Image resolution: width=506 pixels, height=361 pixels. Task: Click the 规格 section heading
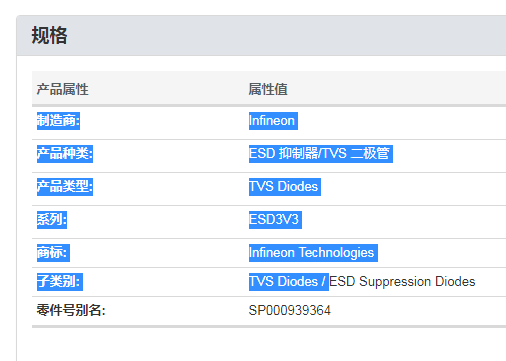pyautogui.click(x=49, y=36)
